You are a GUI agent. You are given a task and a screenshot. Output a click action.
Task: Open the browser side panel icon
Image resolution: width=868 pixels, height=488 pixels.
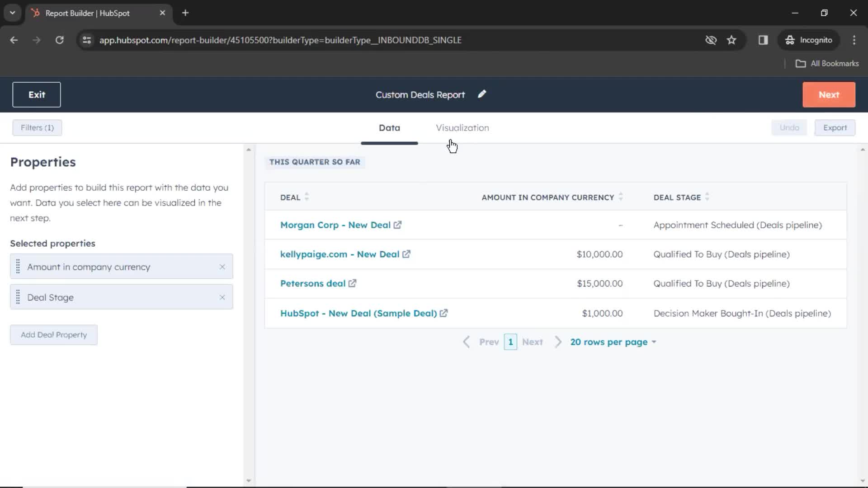(x=763, y=40)
